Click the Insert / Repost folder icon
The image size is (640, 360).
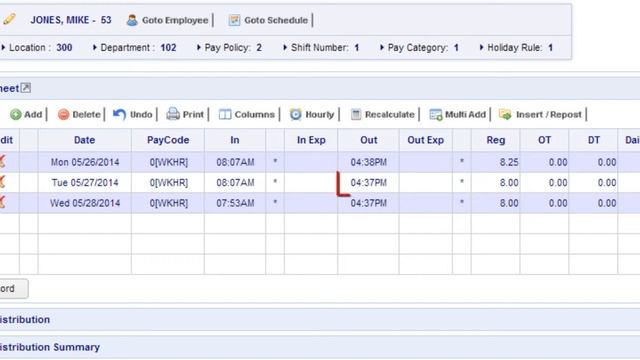[x=505, y=115]
